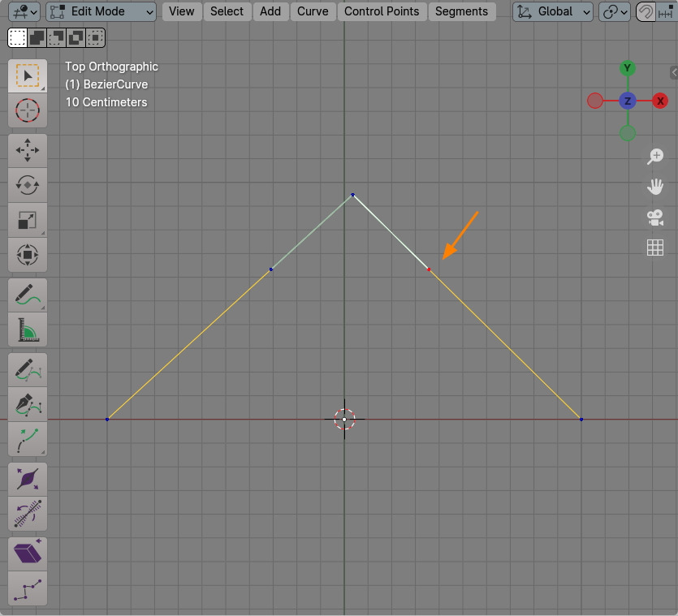This screenshot has width=678, height=616.
Task: Set selection mode to invert
Action: [76, 37]
